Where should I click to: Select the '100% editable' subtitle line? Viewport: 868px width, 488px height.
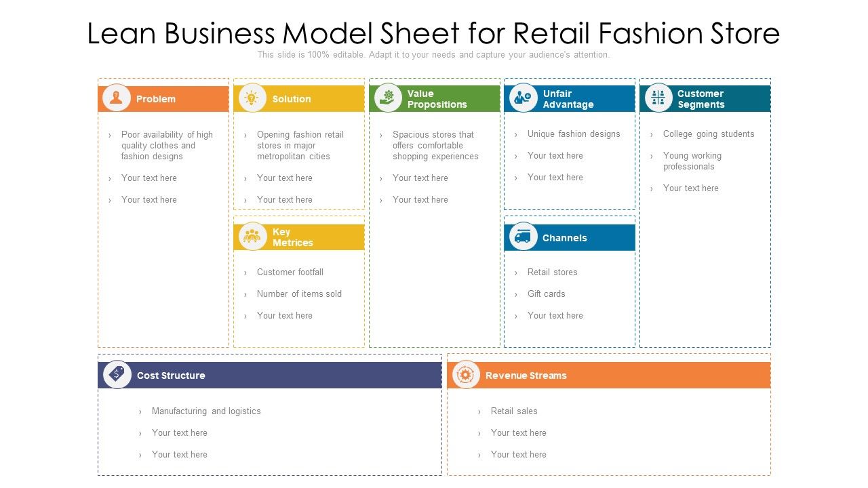coord(434,55)
